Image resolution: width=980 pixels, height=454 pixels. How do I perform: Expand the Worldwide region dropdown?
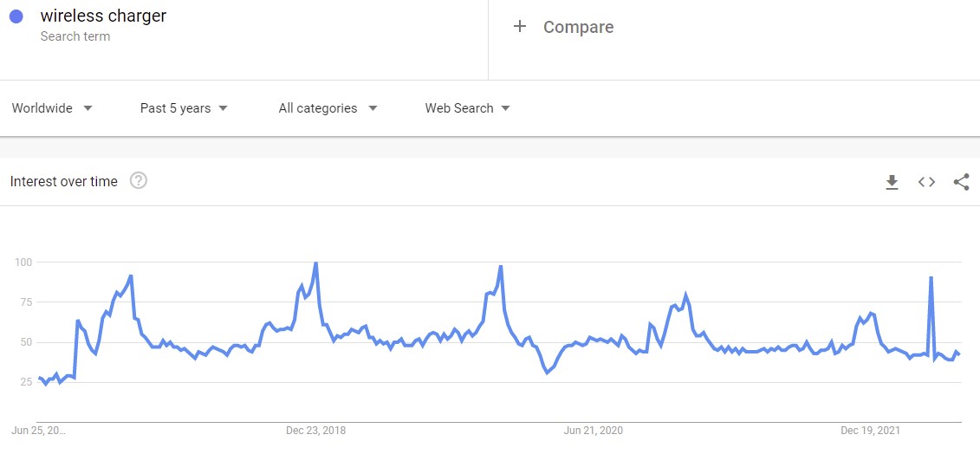[52, 108]
